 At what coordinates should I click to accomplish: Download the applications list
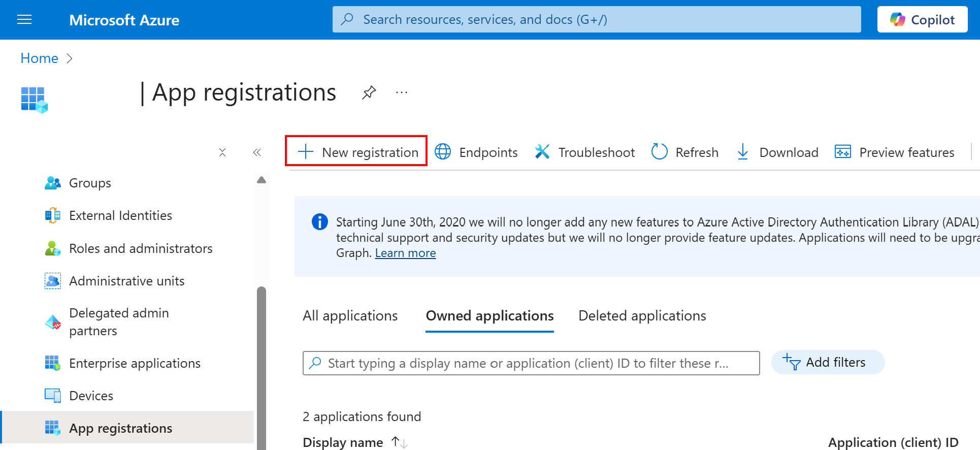pyautogui.click(x=777, y=152)
